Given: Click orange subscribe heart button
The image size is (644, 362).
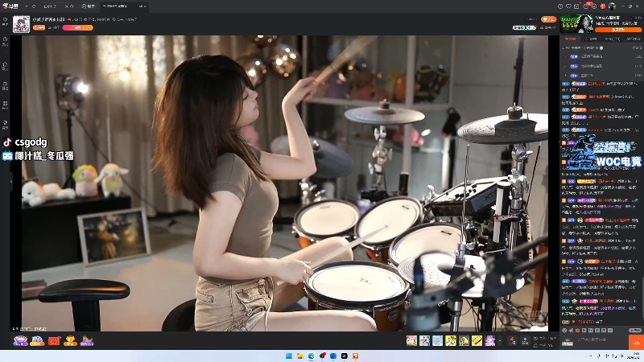Looking at the screenshot, I should pyautogui.click(x=548, y=19).
